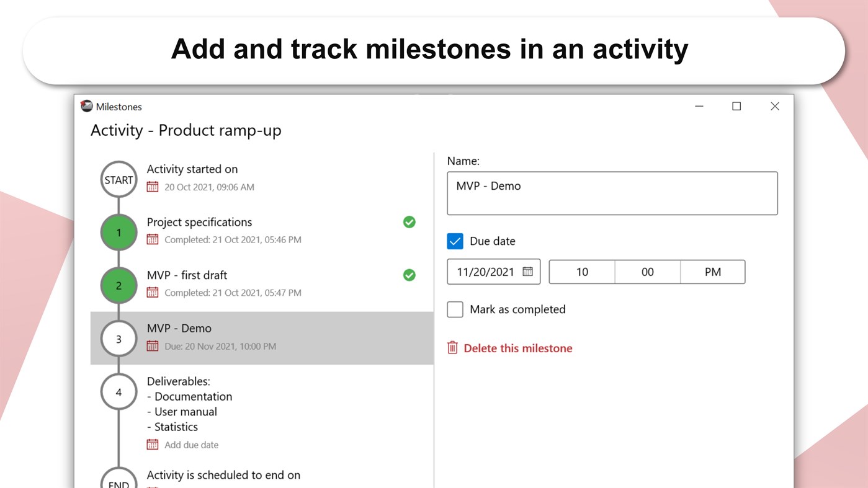Image resolution: width=868 pixels, height=488 pixels.
Task: Click the green checkmark beside MVP - first draft
Action: pos(409,275)
